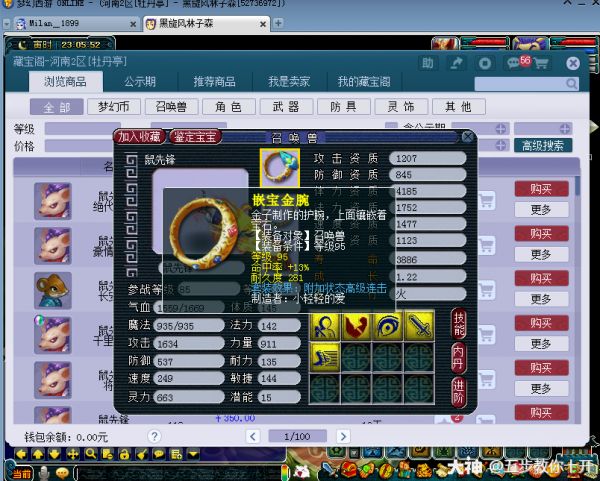Click the search magnifier in top search box
This screenshot has width=600, height=481.
coord(572,83)
